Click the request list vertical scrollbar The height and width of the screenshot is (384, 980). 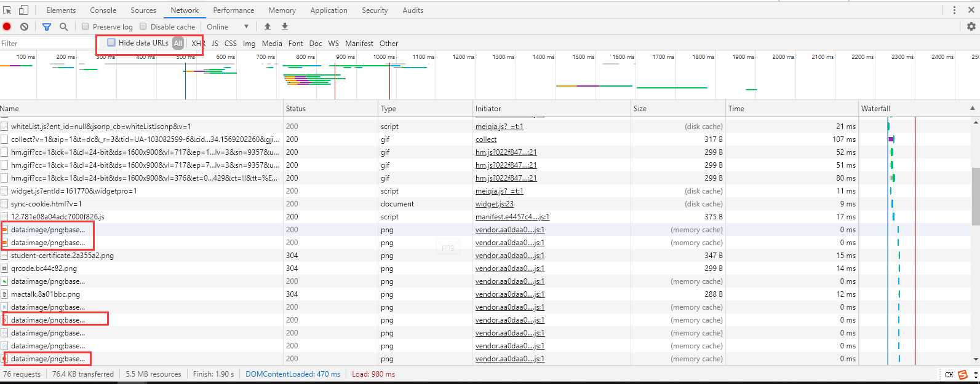coord(975,197)
